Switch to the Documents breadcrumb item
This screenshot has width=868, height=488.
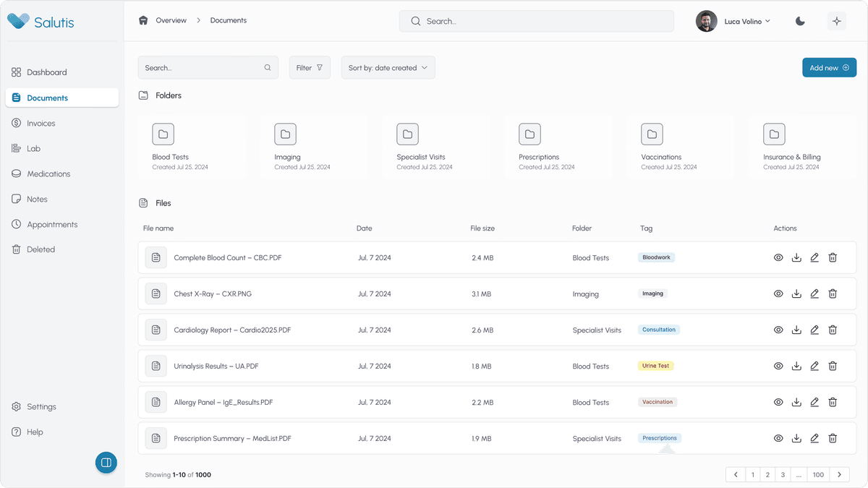[229, 20]
